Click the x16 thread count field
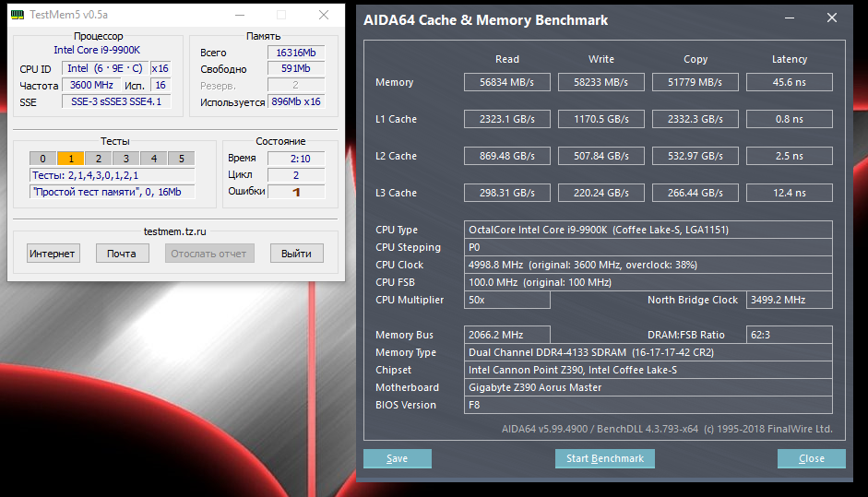The width and height of the screenshot is (868, 497). pyautogui.click(x=160, y=68)
